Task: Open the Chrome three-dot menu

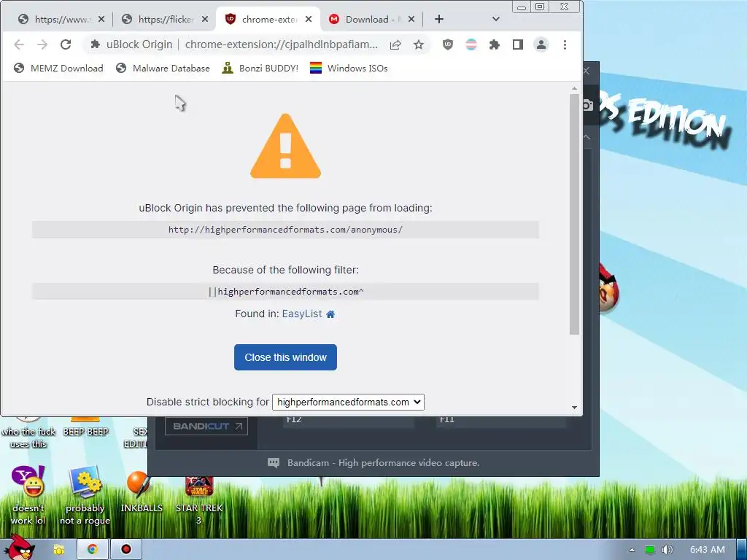Action: click(565, 44)
